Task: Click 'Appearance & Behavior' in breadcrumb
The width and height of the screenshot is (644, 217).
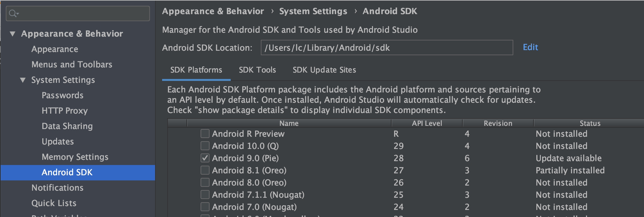Action: point(213,11)
